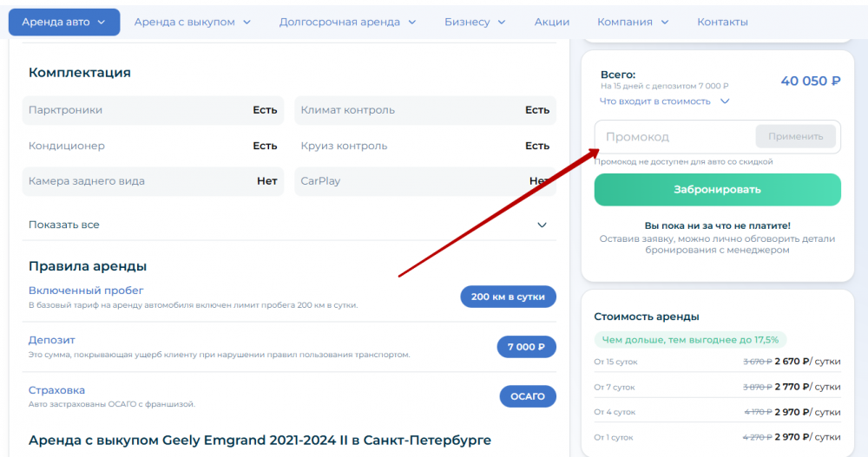Open the Включенный пробег link
Screen dimensions: 868x457
pos(86,291)
